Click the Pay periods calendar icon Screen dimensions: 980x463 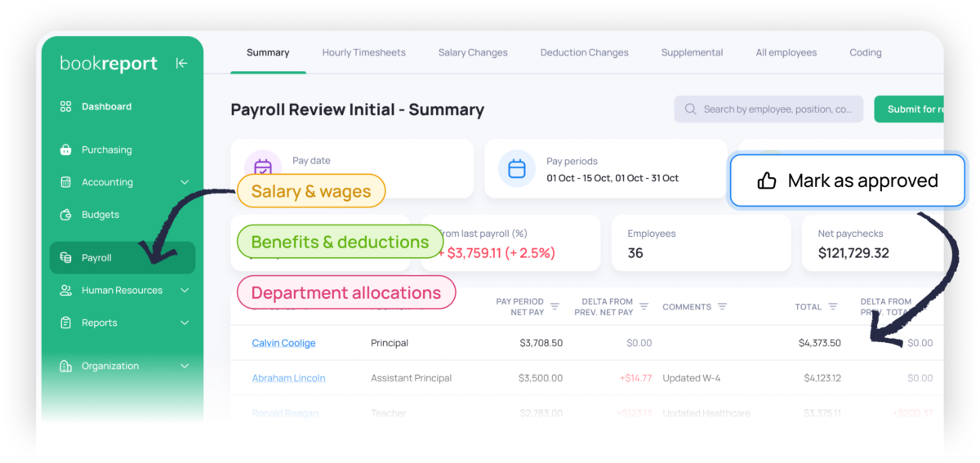[x=517, y=169]
